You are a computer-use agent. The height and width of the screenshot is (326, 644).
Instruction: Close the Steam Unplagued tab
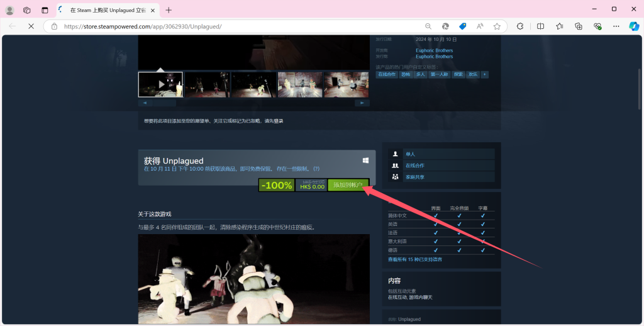pos(153,10)
